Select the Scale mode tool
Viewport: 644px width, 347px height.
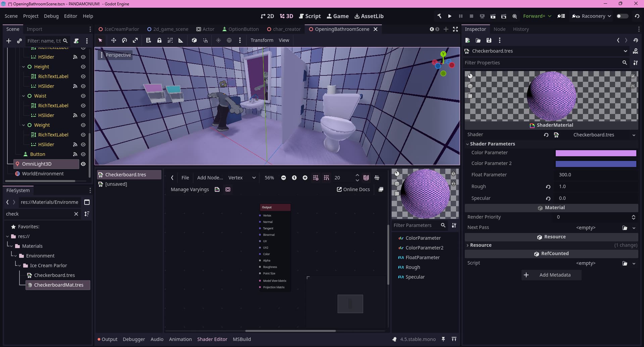pyautogui.click(x=135, y=40)
